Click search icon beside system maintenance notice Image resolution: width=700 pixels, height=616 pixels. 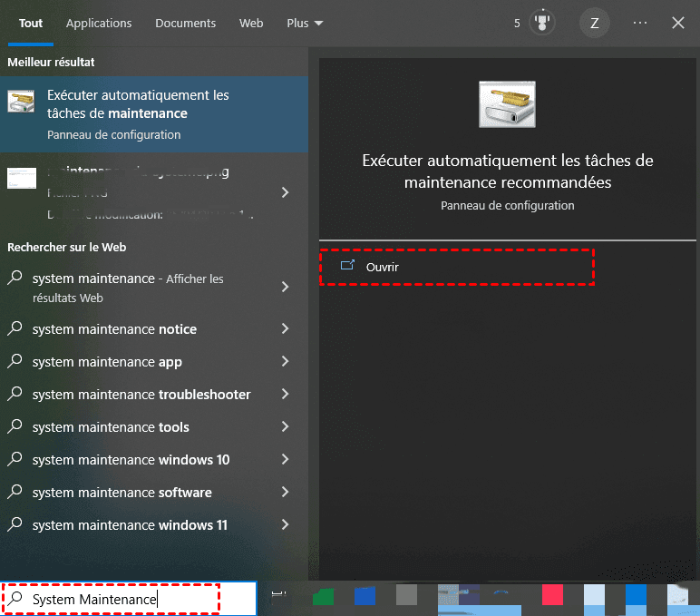tap(15, 328)
